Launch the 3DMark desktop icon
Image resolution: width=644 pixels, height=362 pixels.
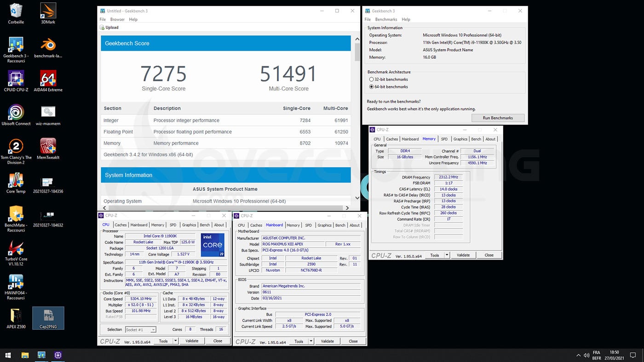pos(48,13)
